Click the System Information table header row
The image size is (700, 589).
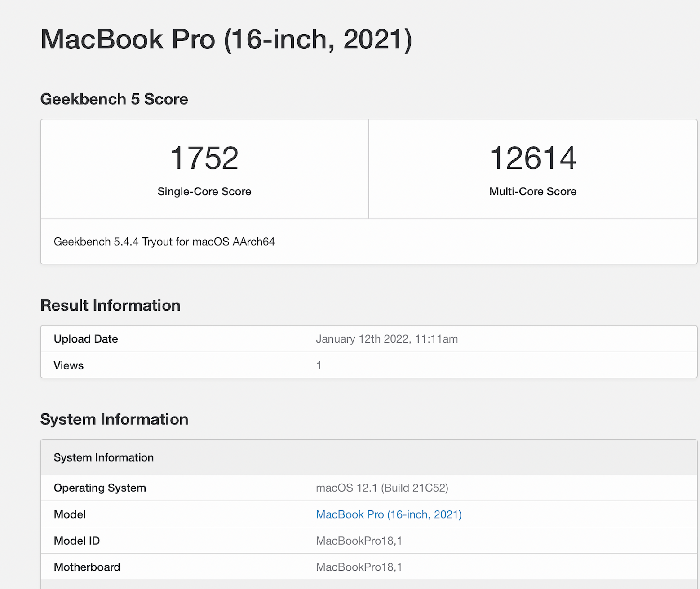[x=104, y=457]
